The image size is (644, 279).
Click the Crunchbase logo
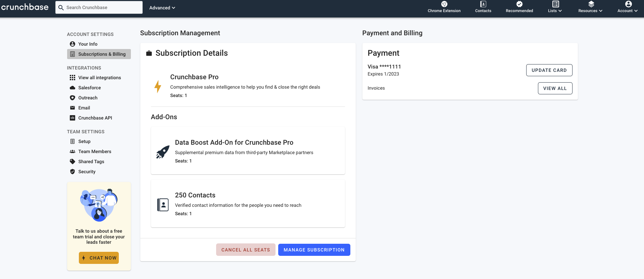(25, 7)
